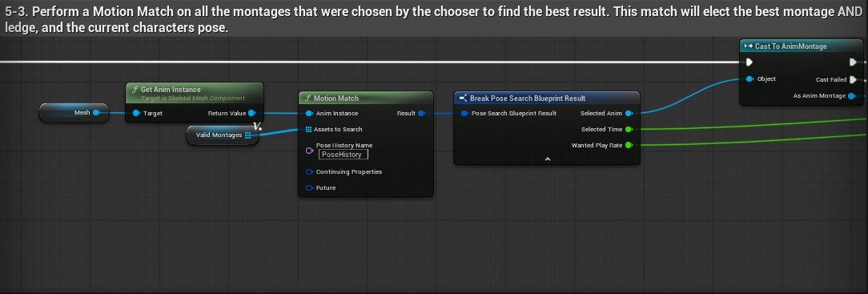Click the Continuing Properties input pin
Viewport: 868px width, 294px height.
click(309, 171)
